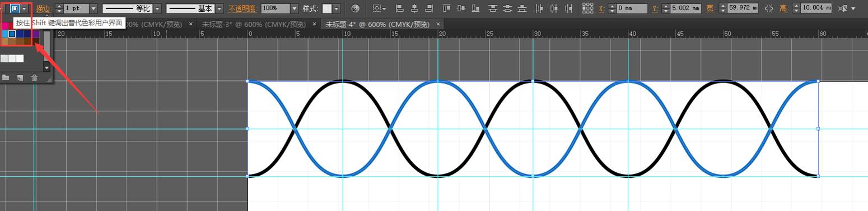Click the delete swatch trash icon
868x211 pixels.
point(34,77)
